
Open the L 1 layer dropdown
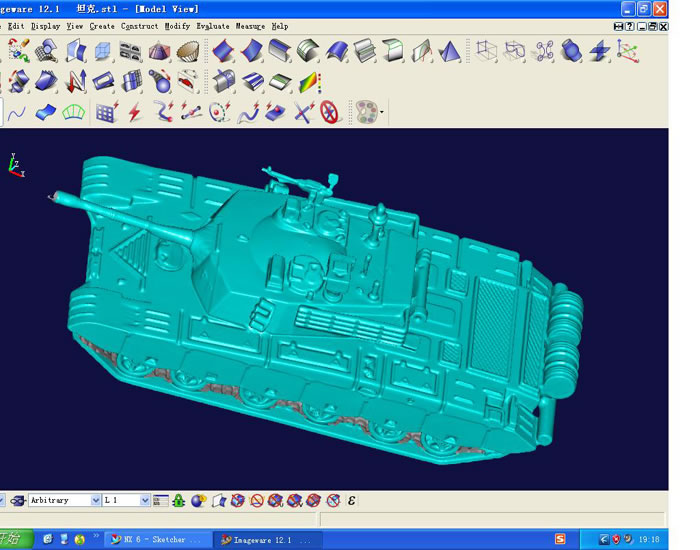point(145,500)
